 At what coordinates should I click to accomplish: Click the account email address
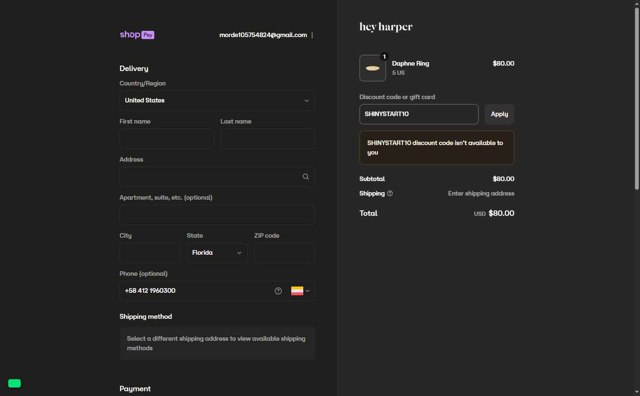(263, 35)
